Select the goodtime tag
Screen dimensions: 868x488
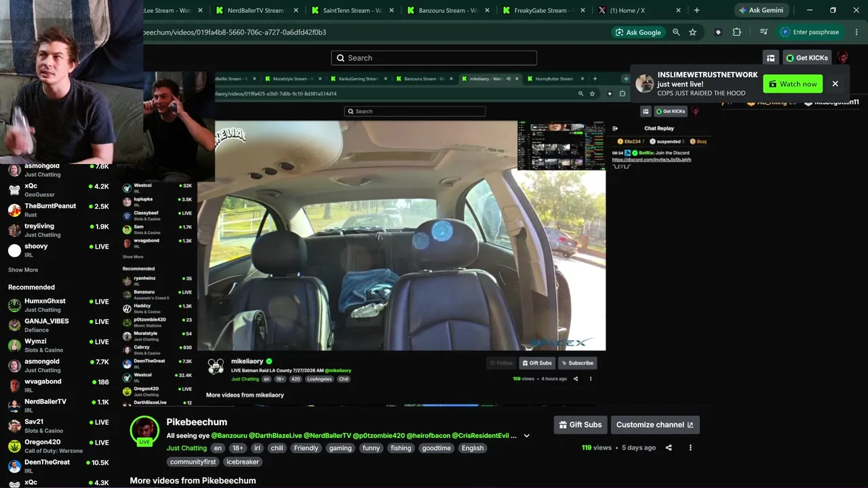coord(436,448)
